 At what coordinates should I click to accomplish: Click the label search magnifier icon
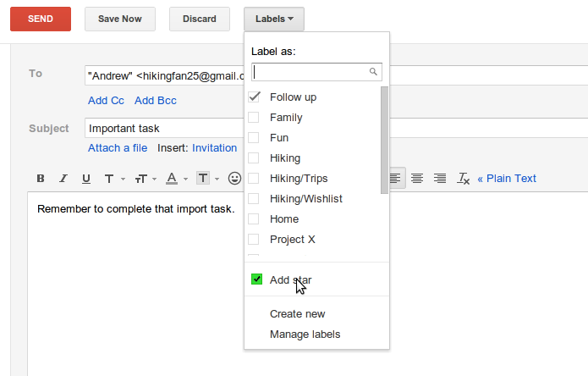click(373, 72)
